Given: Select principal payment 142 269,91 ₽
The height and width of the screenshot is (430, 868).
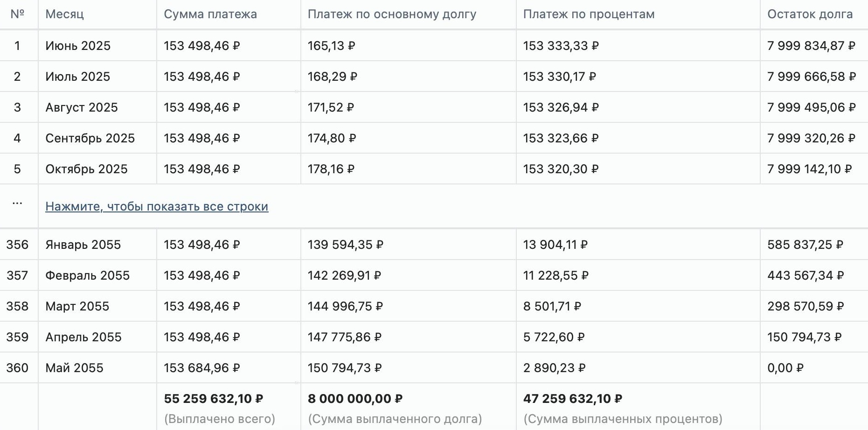Looking at the screenshot, I should pyautogui.click(x=345, y=275).
